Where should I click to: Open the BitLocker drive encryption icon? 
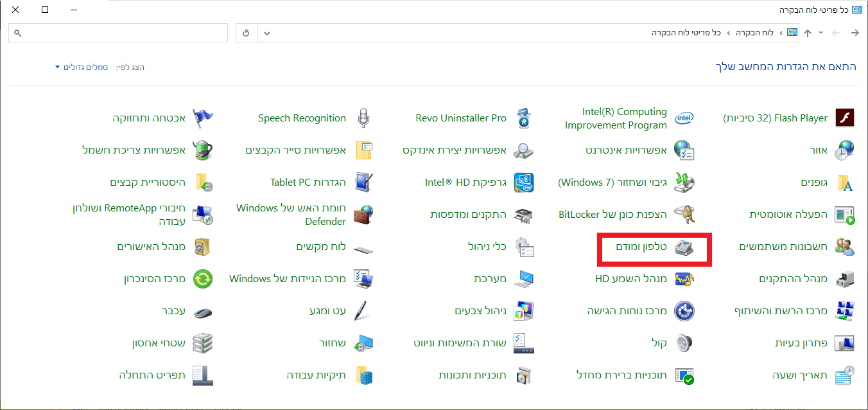click(684, 215)
